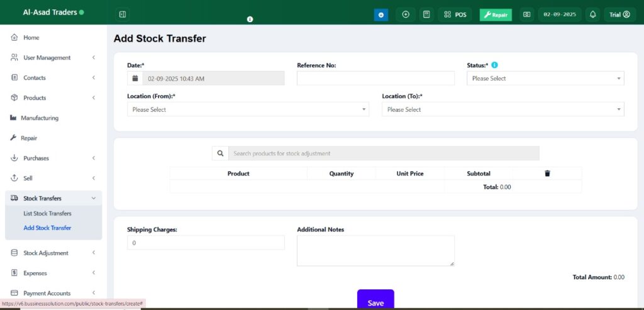
Task: Click the calendar icon next to Date field
Action: 135,79
